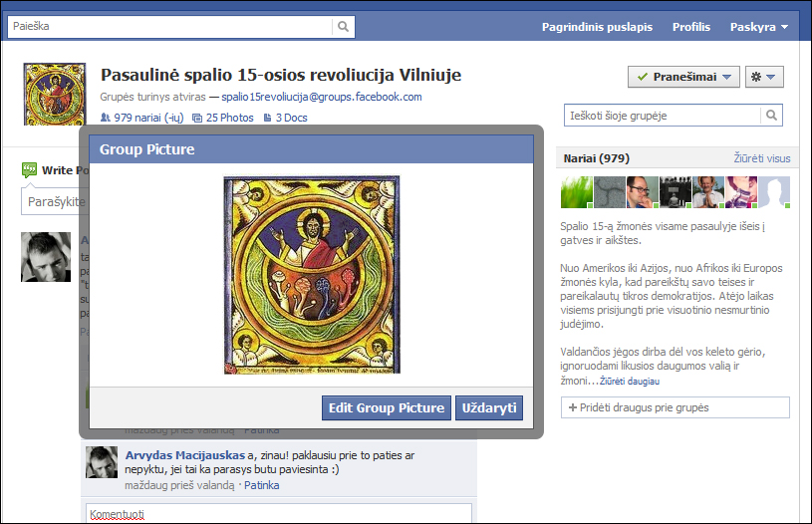Click the Write Post speech bubble icon
This screenshot has height=524, width=812.
click(x=30, y=169)
